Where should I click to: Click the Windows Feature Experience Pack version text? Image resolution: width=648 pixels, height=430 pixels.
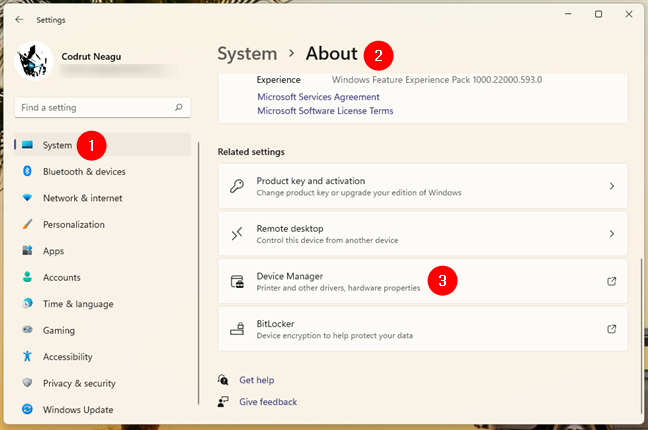(x=437, y=80)
